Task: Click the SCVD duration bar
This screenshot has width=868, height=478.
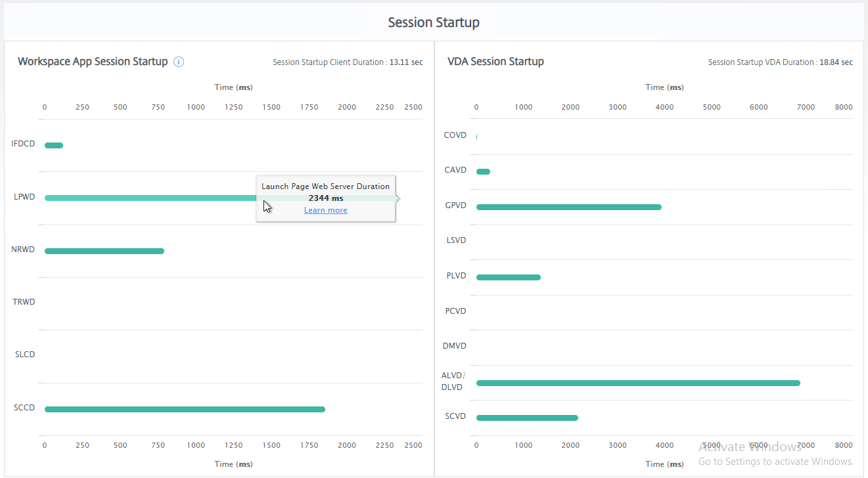Action: pos(527,418)
